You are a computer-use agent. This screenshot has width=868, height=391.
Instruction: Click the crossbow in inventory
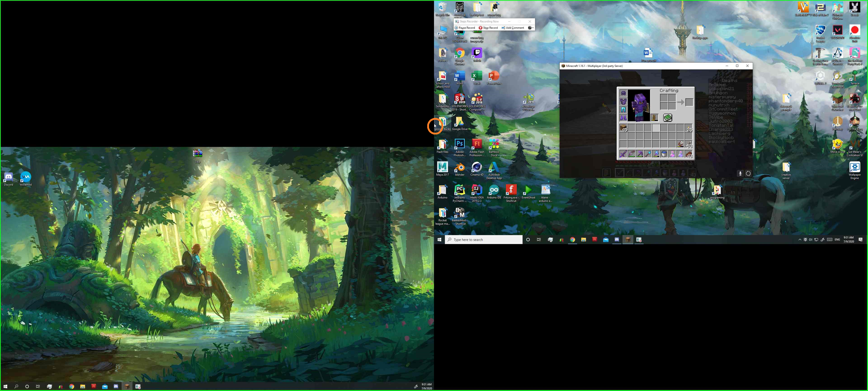coord(680,144)
